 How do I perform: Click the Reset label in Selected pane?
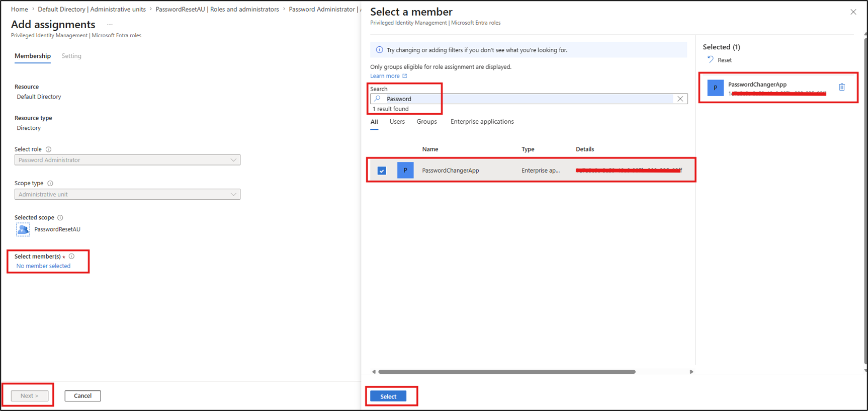click(725, 60)
